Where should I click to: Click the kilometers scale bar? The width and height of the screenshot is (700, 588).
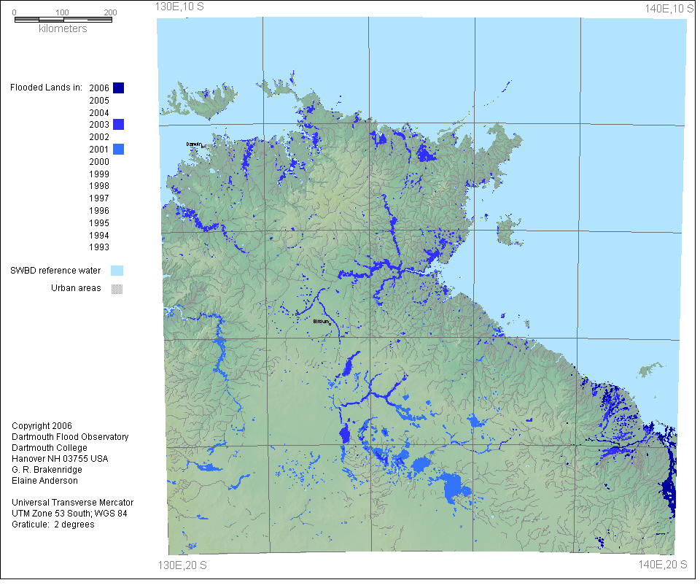coord(63,20)
